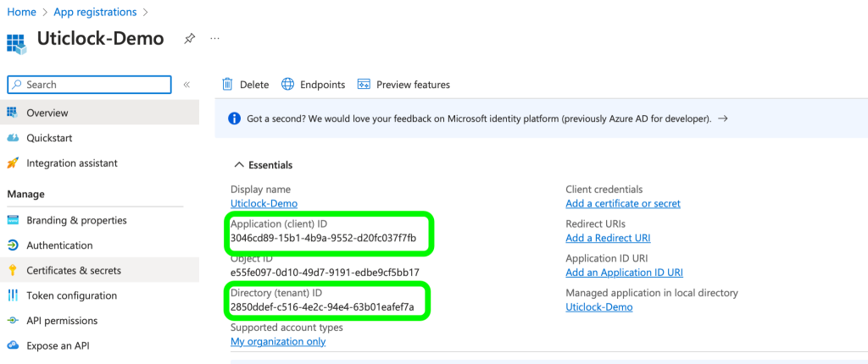Click the Supported account types label
Viewport: 868px width, 364px height.
point(287,328)
